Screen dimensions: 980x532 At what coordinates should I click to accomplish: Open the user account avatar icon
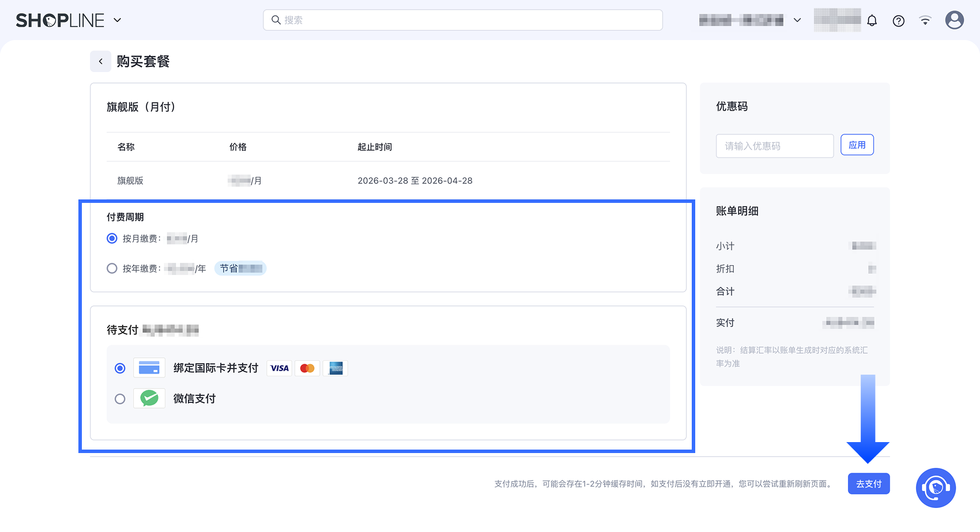[954, 20]
